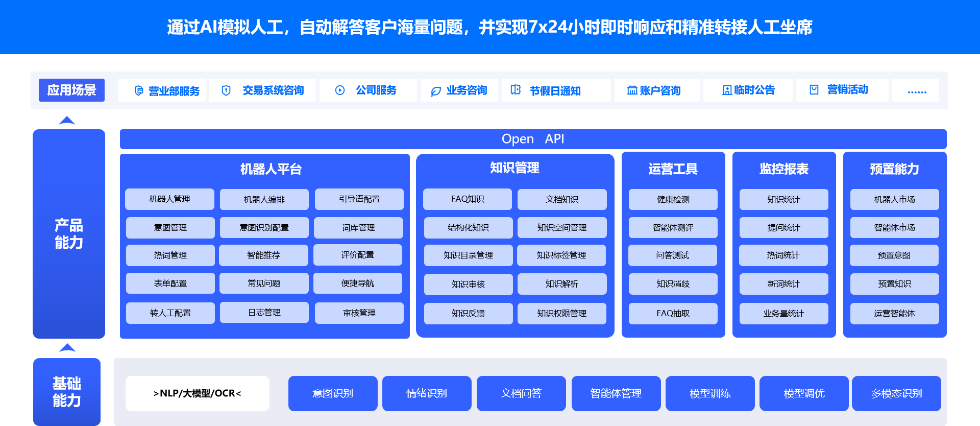Click the up arrow above 产品能力
Screen dimensions: 980x426
[67, 121]
